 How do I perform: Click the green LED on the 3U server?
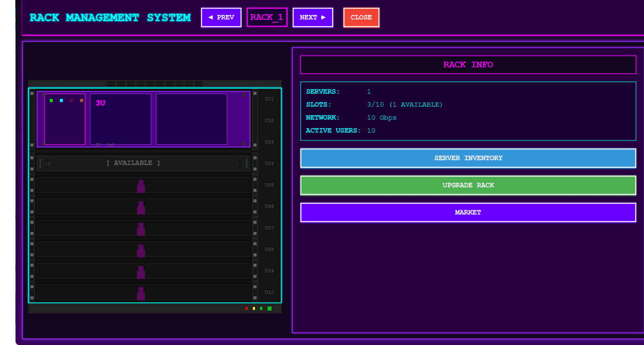51,101
